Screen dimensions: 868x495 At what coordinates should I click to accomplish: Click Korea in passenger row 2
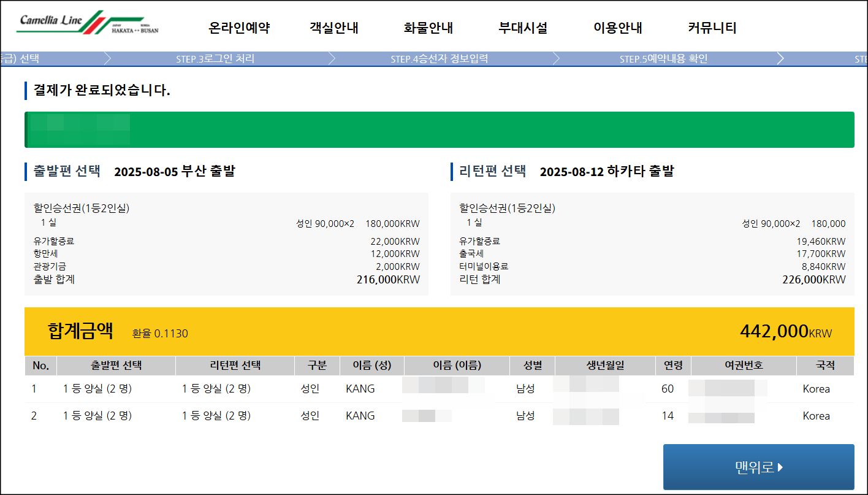(x=817, y=416)
